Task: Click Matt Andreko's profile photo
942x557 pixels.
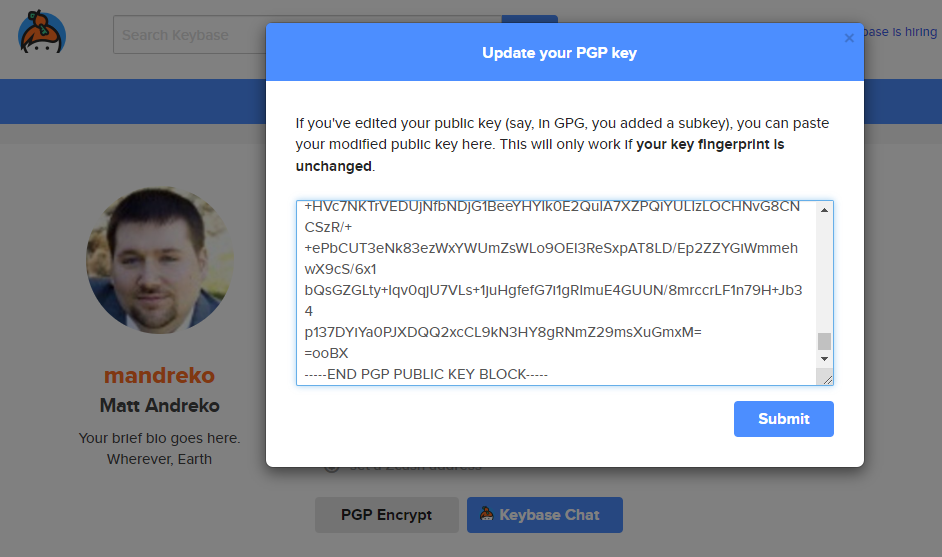Action: coord(160,260)
